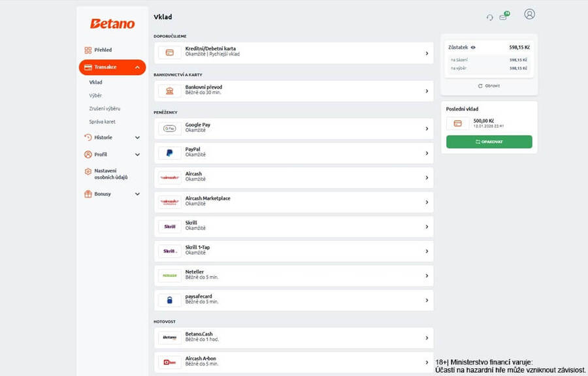
Task: Click the Bankovní převod bank icon
Action: click(x=170, y=91)
